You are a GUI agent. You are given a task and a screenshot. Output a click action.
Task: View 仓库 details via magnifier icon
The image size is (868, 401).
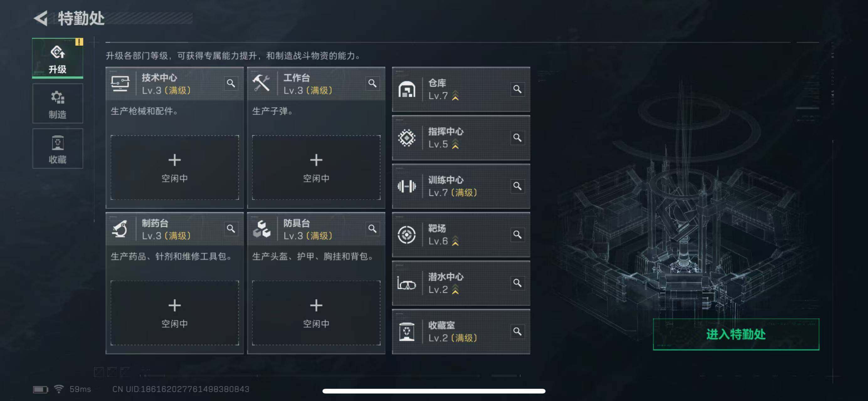[518, 89]
